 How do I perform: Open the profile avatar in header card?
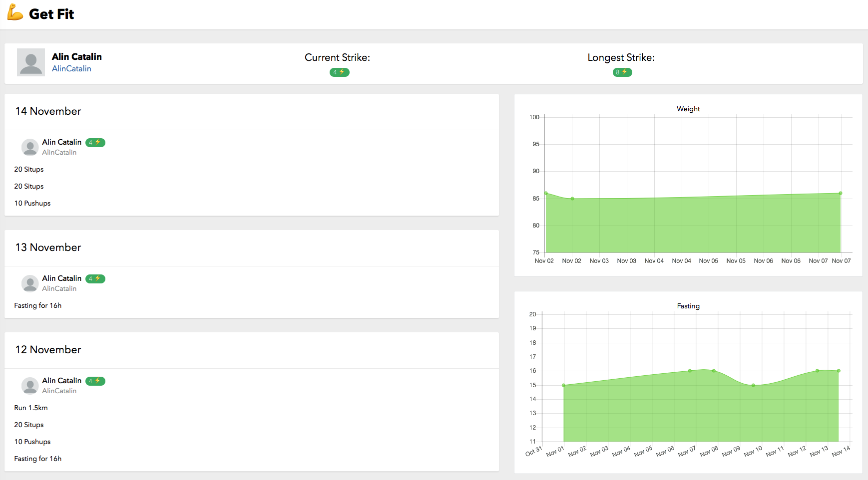coord(31,62)
